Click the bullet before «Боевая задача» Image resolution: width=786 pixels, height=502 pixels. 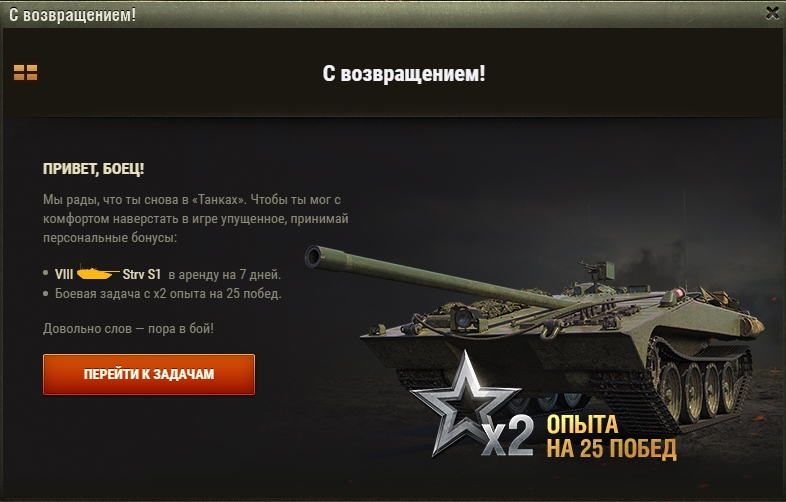pyautogui.click(x=46, y=293)
